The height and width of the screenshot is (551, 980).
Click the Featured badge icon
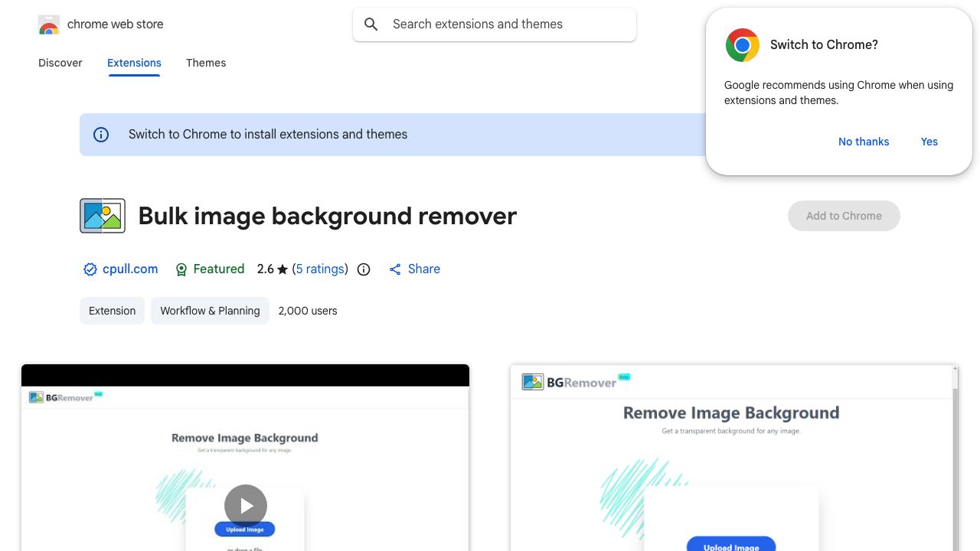pos(181,269)
